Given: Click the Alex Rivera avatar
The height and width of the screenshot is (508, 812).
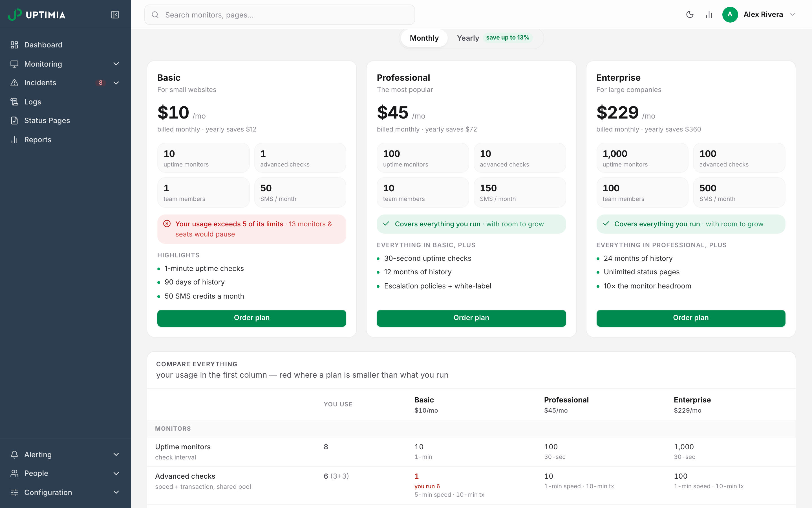Looking at the screenshot, I should (730, 14).
